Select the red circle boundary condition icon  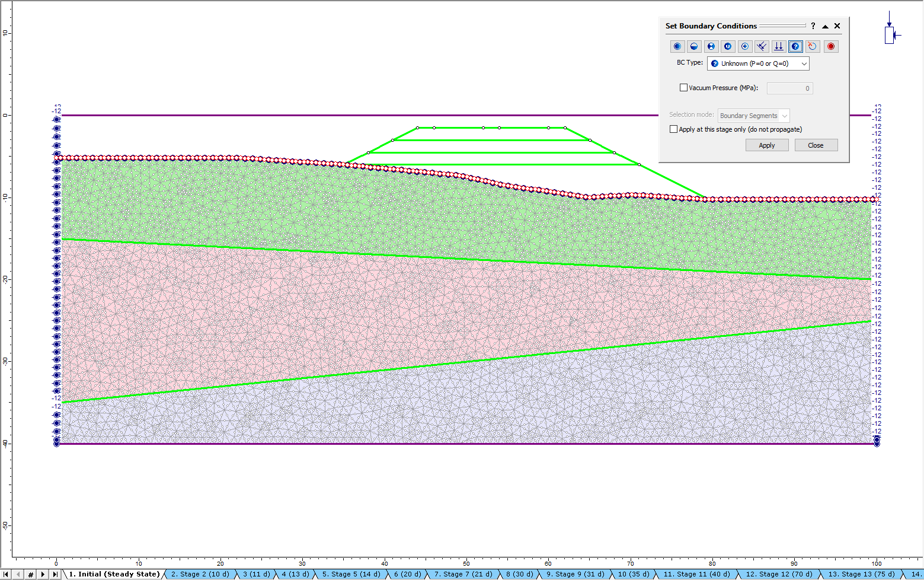point(831,46)
